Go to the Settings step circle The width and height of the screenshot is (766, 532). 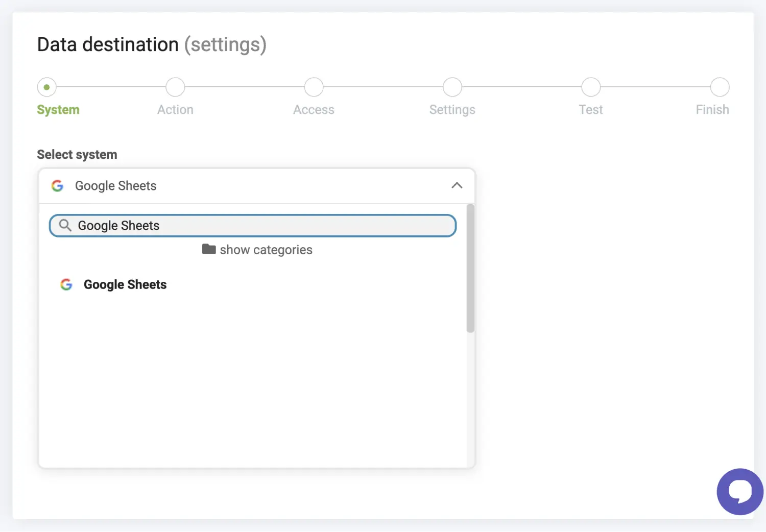pyautogui.click(x=452, y=87)
